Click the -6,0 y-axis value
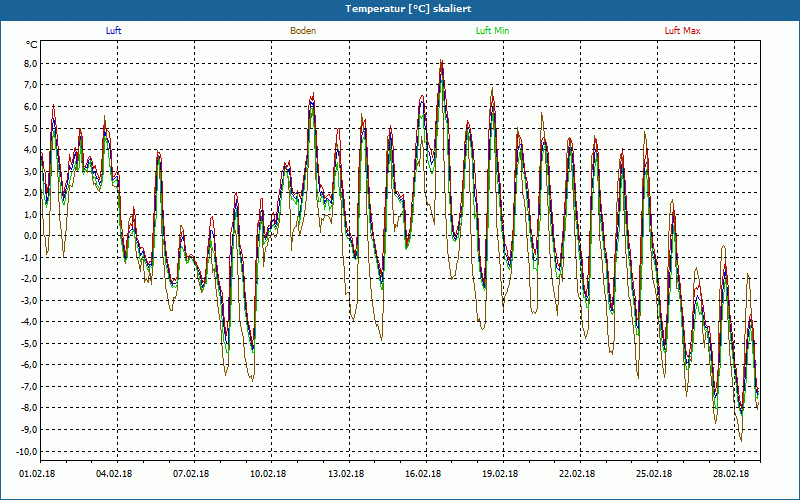 (28, 365)
